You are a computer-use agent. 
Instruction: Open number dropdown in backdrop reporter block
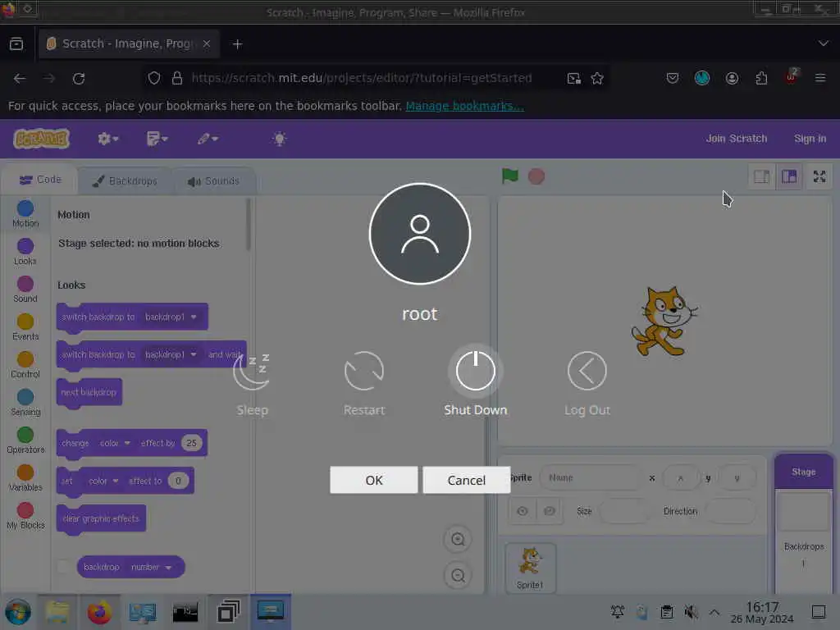pyautogui.click(x=151, y=567)
